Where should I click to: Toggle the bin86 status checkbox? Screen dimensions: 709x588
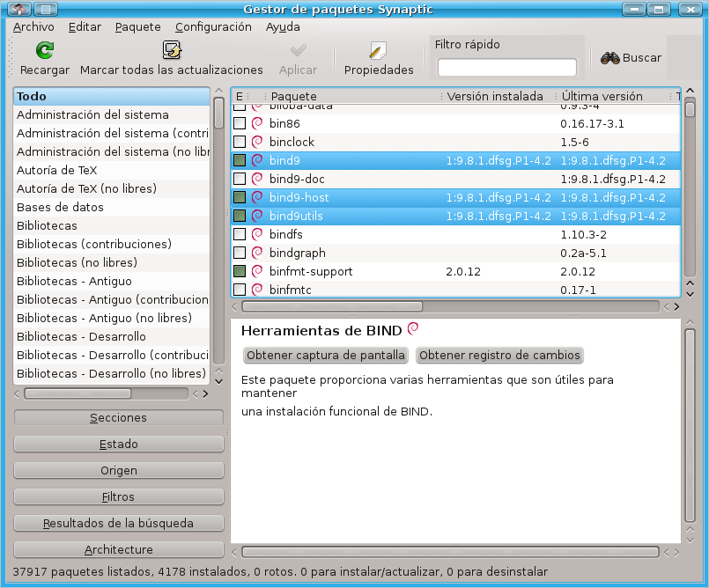(240, 123)
